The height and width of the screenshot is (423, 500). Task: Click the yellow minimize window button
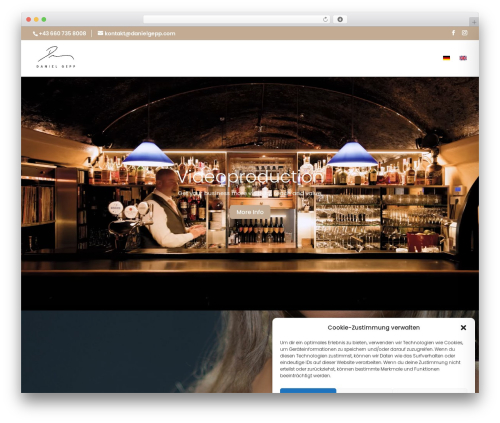point(36,20)
